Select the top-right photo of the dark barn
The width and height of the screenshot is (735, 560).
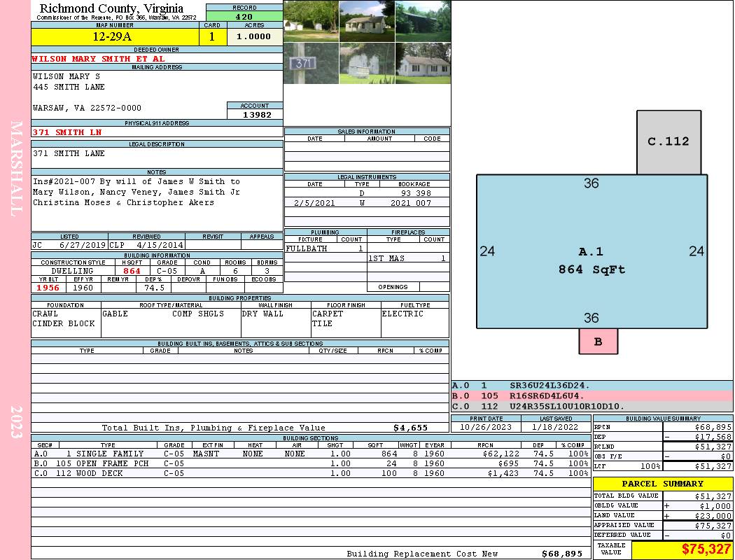pos(423,21)
